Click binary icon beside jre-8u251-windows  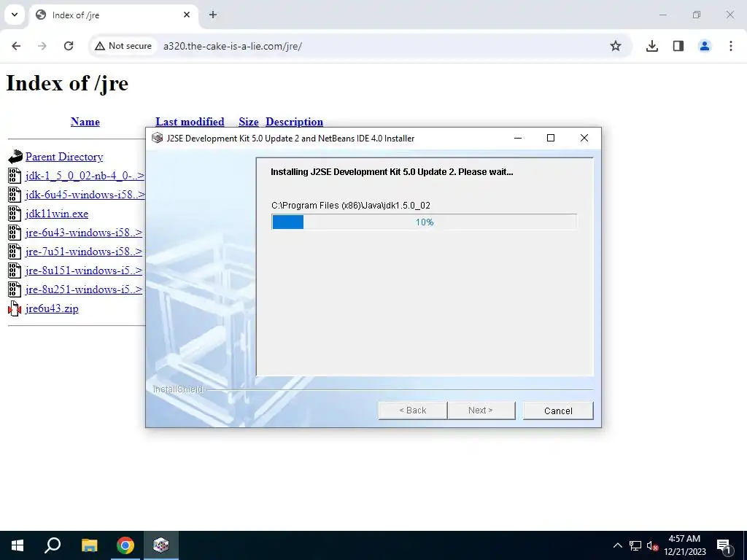15,290
